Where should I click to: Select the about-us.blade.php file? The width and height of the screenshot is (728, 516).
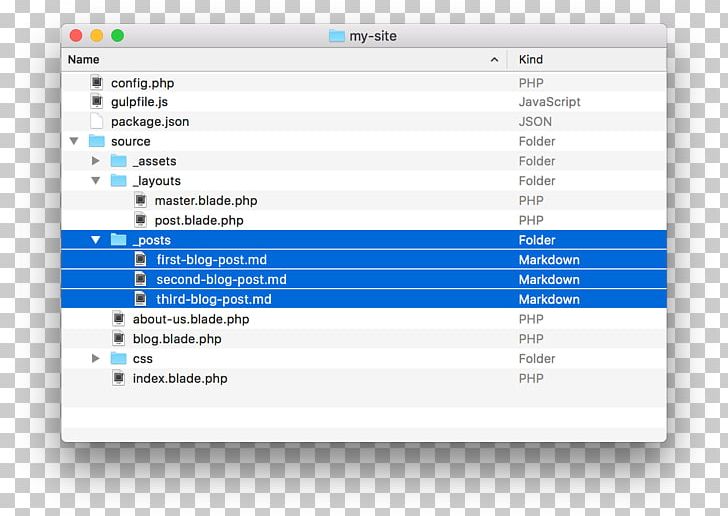(x=190, y=319)
